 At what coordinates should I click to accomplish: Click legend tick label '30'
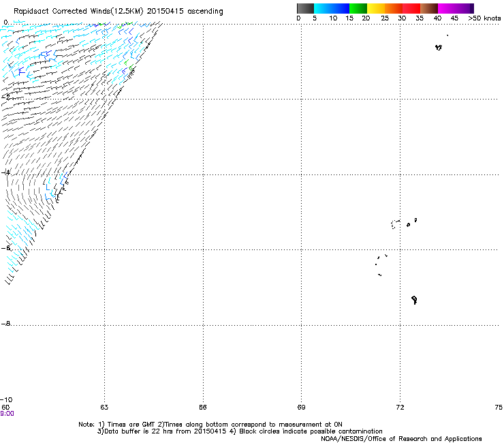coord(402,18)
